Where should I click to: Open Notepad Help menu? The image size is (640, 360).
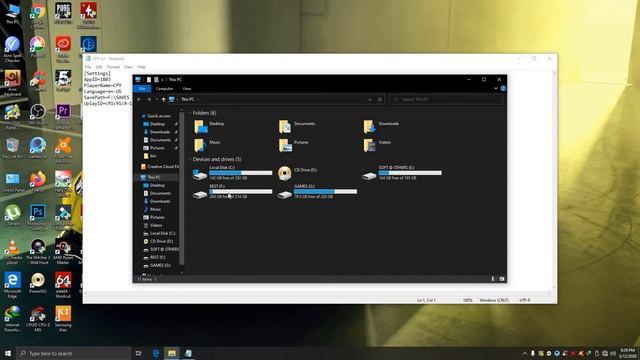(141, 67)
